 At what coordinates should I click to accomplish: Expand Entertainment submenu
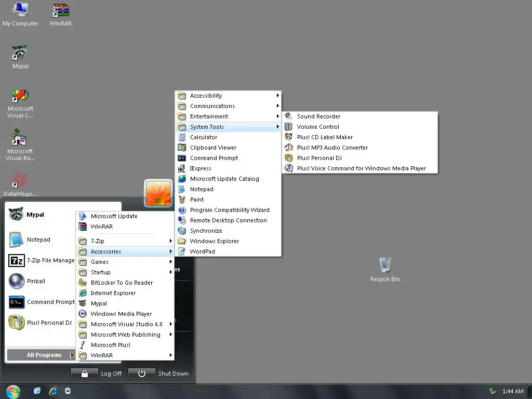228,116
